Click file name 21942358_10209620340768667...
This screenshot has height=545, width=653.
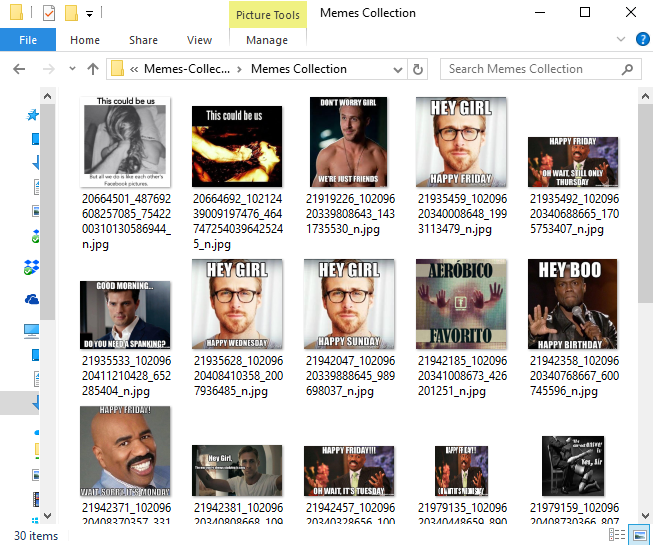pyautogui.click(x=574, y=376)
